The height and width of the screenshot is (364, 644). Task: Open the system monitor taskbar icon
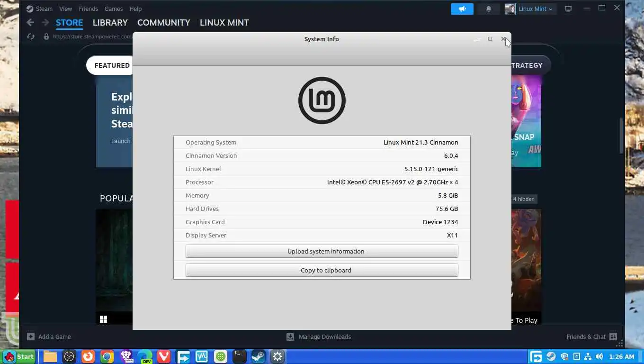[x=202, y=356]
